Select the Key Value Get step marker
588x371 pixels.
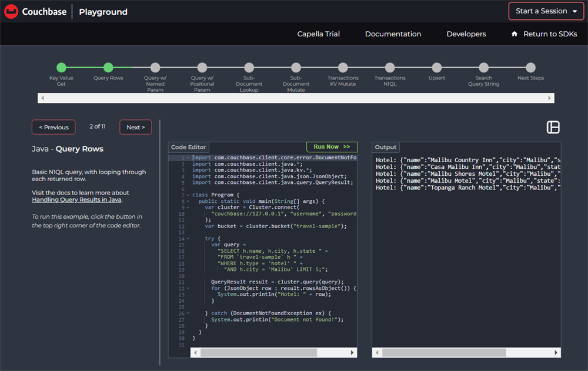tap(62, 68)
